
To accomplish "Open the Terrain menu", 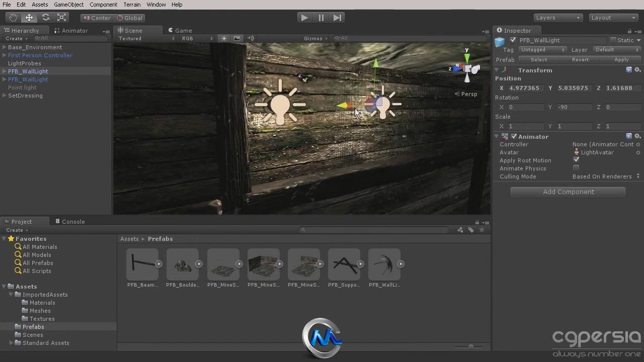I will coord(132,5).
